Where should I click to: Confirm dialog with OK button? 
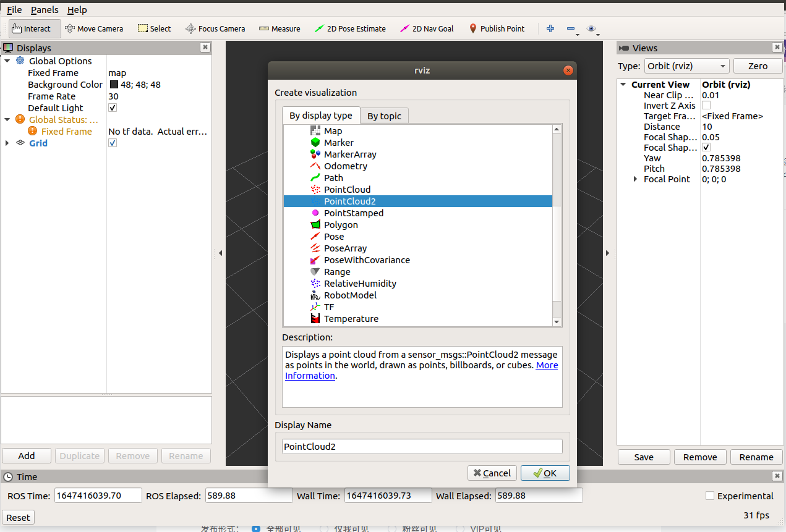(x=545, y=473)
